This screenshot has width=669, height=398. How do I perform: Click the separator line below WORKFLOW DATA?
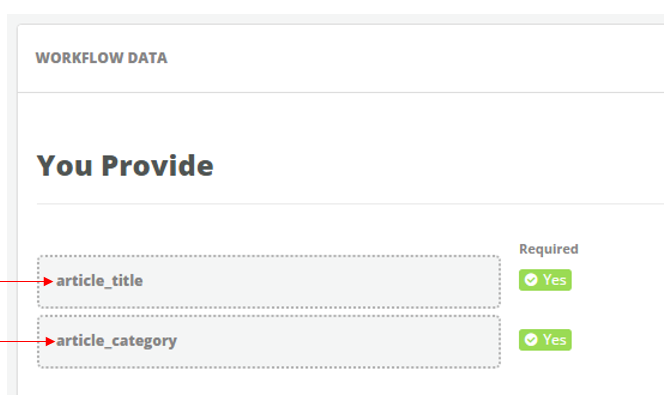(340, 92)
